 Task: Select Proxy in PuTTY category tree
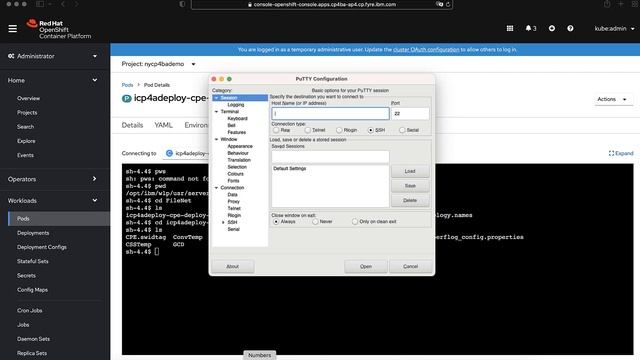click(233, 202)
